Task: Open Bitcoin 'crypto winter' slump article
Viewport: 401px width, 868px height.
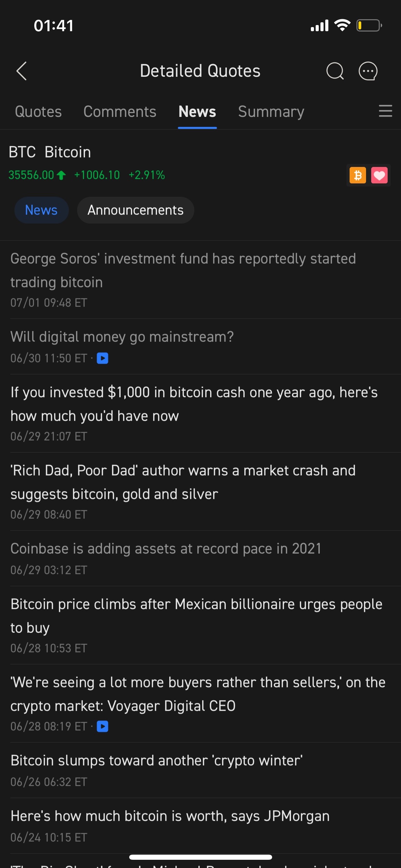Action: 157,761
